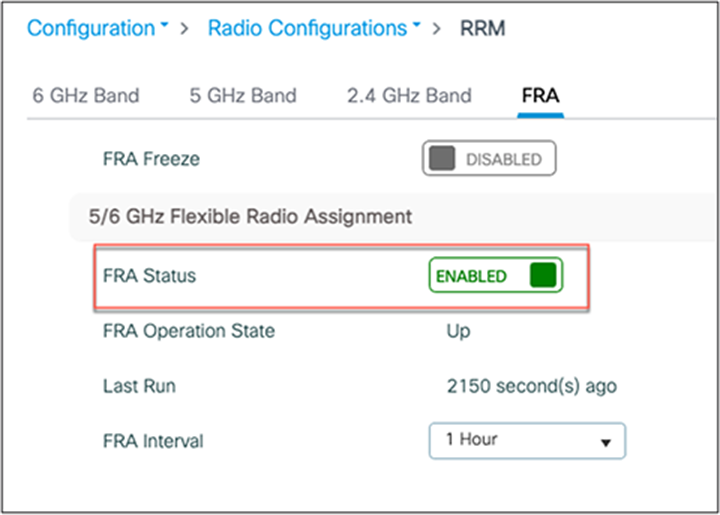This screenshot has height=515, width=720.
Task: Click the gray knob on FRA Freeze
Action: click(x=441, y=159)
